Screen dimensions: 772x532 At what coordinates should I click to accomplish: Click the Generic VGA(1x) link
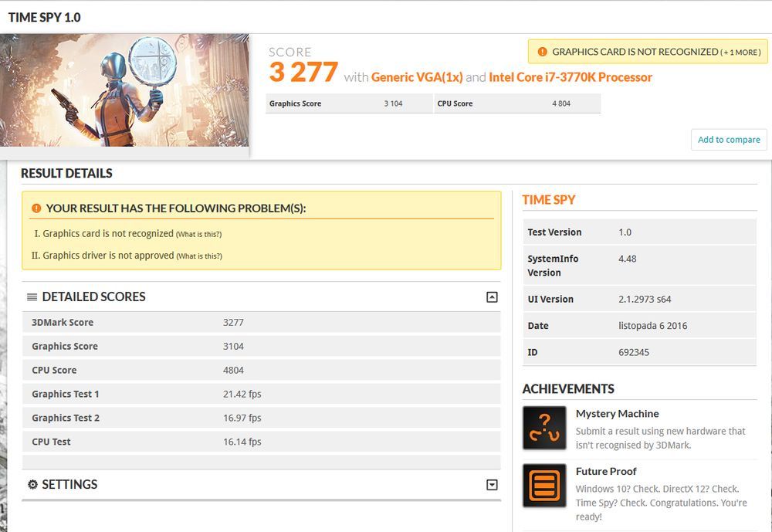[417, 77]
